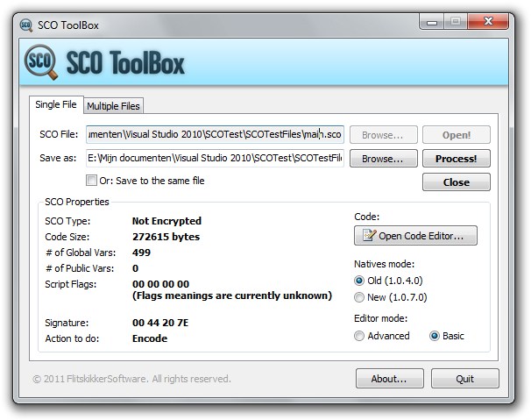531x420 pixels.
Task: Click the public vars value '0'
Action: pyautogui.click(x=136, y=268)
